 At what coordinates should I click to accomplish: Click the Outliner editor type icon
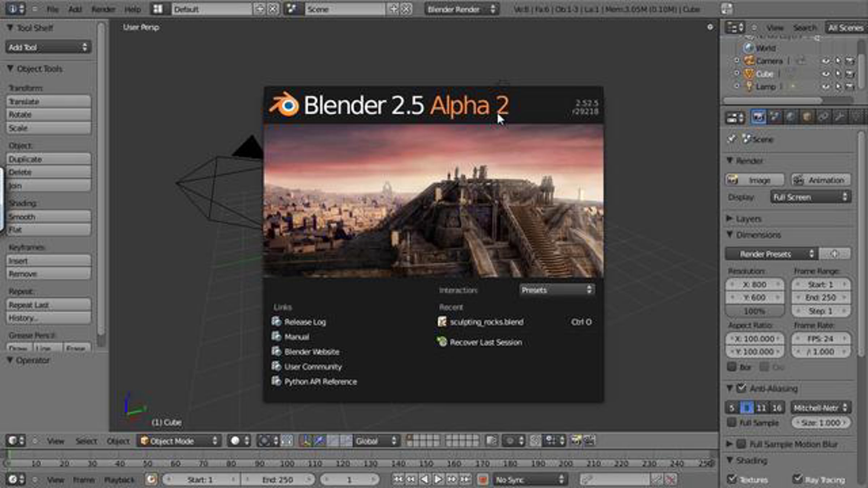[x=735, y=28]
